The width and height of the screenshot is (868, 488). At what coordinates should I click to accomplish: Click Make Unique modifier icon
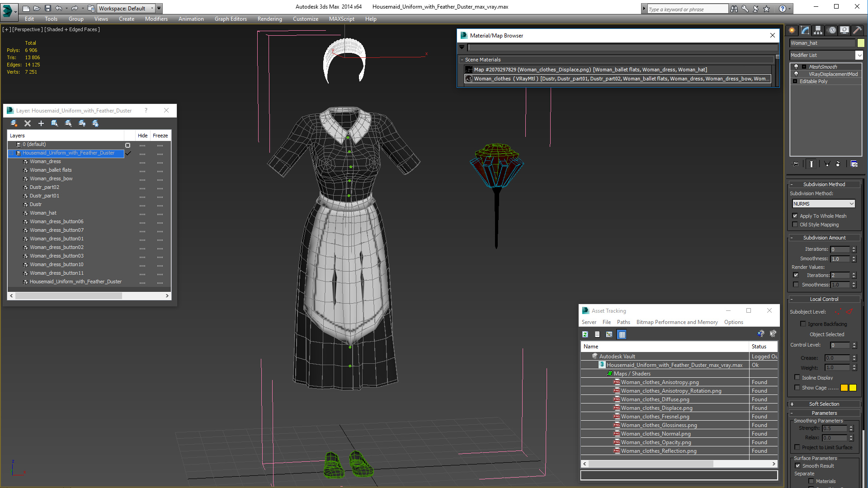point(827,164)
